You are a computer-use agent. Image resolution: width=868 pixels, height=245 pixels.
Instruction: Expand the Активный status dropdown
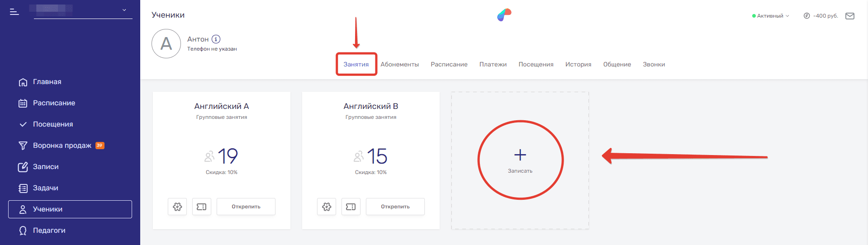(771, 16)
